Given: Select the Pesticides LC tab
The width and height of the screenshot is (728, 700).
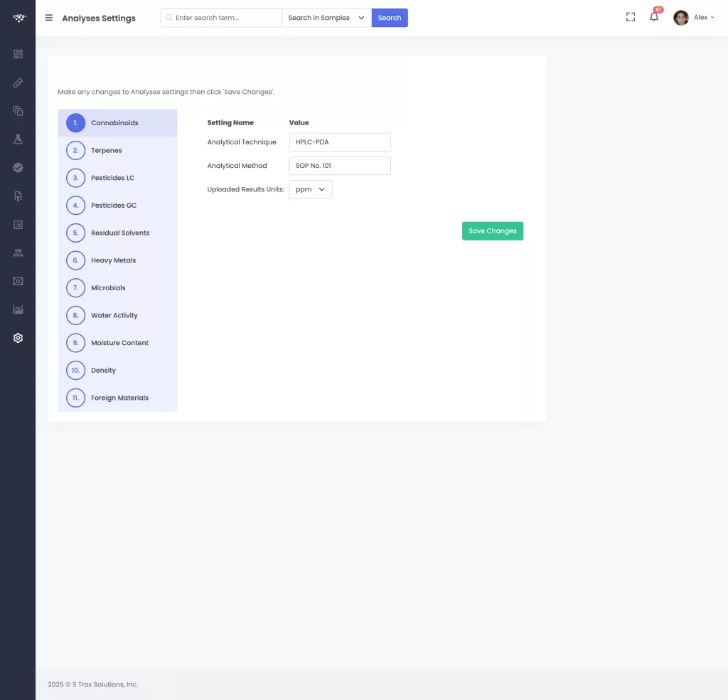Looking at the screenshot, I should (117, 178).
